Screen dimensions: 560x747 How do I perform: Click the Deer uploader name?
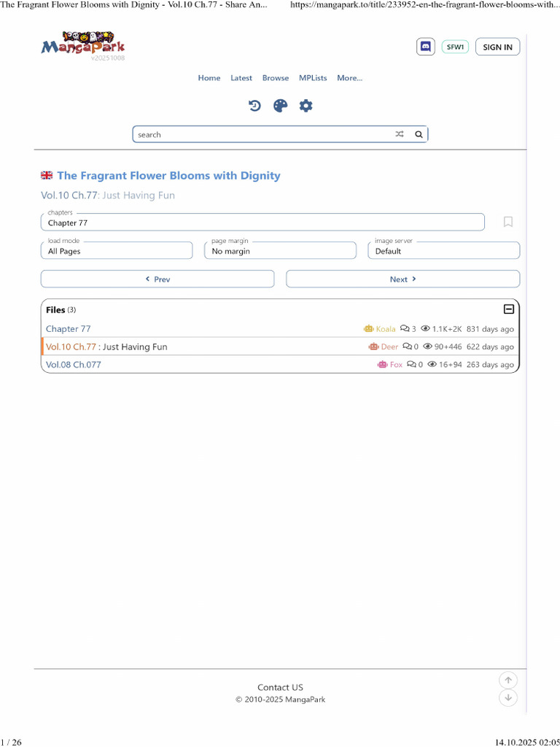pyautogui.click(x=389, y=347)
